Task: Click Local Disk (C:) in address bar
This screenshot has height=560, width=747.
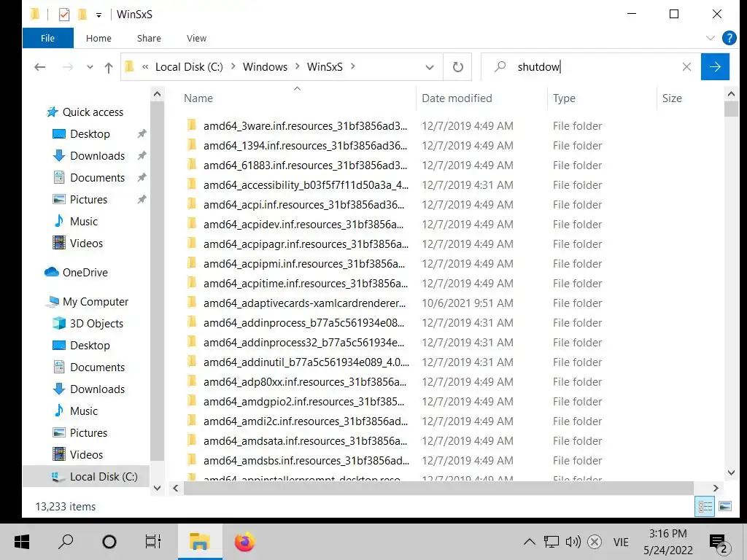Action: (x=189, y=66)
